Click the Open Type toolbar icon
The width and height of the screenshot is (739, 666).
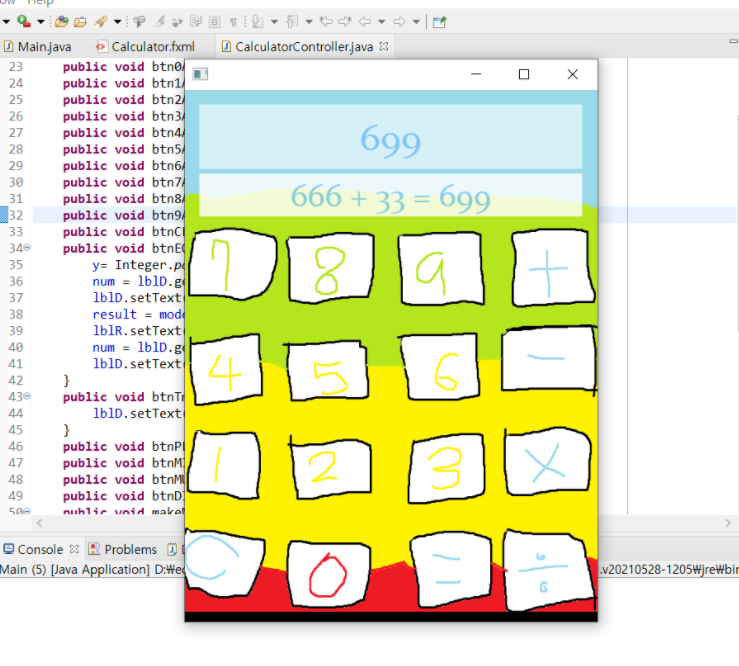[x=62, y=21]
